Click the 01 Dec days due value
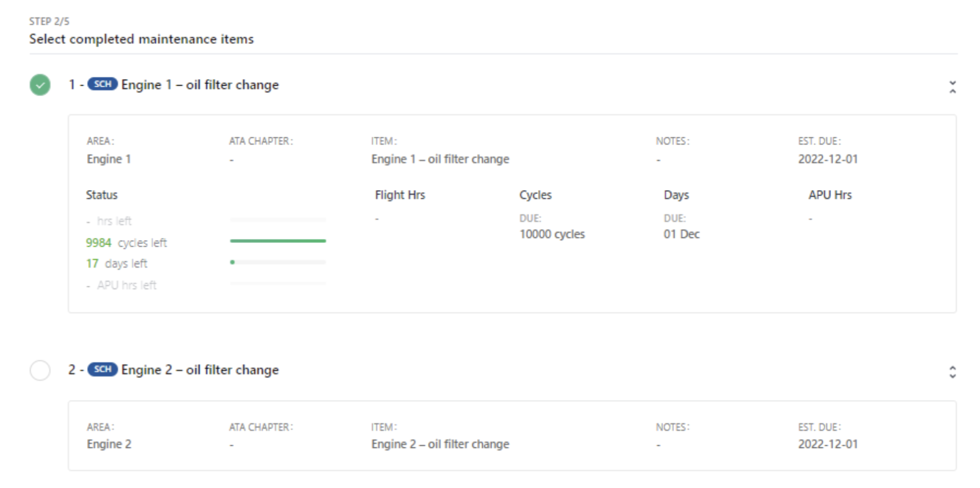The image size is (980, 488). (x=681, y=234)
